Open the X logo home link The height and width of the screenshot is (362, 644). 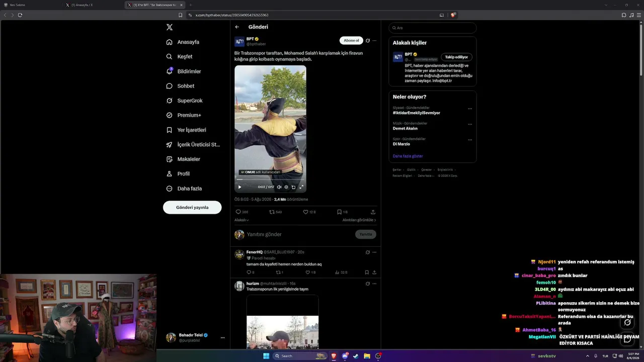pos(170,27)
